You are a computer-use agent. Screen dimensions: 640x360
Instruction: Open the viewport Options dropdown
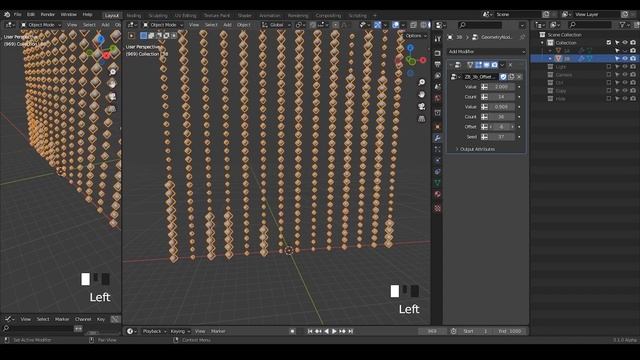point(416,36)
